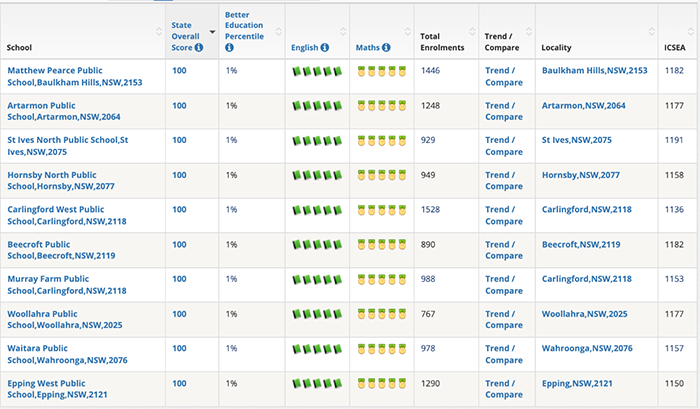Click Epping West maths medal rating icons
The width and height of the screenshot is (700, 409).
382,384
